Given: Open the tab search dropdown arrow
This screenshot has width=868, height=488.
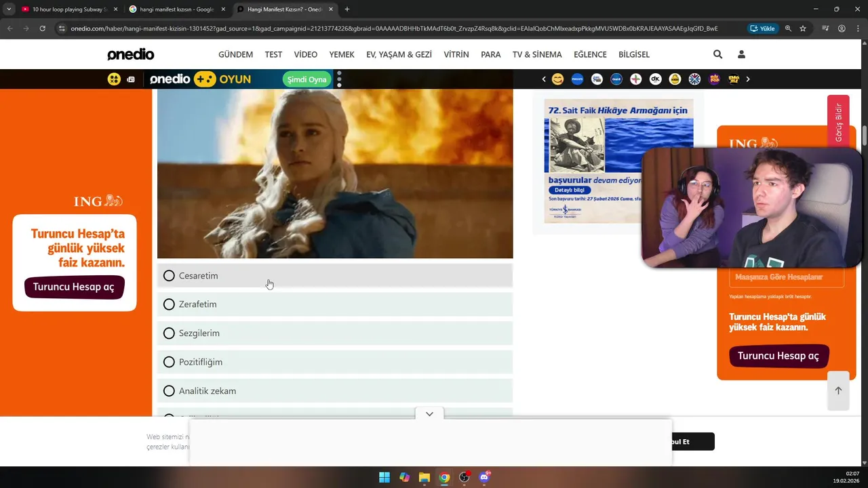Looking at the screenshot, I should click(x=9, y=9).
